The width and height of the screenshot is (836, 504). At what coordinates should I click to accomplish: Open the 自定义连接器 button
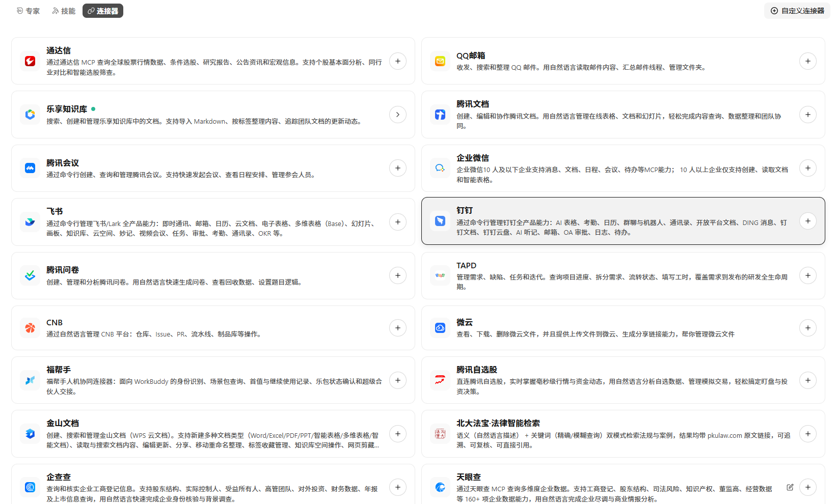797,11
